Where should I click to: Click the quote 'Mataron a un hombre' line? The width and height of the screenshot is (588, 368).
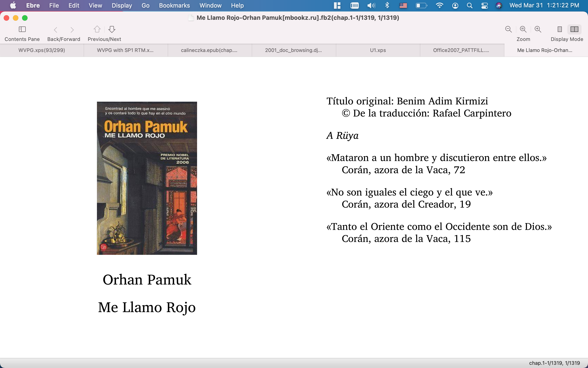[437, 158]
